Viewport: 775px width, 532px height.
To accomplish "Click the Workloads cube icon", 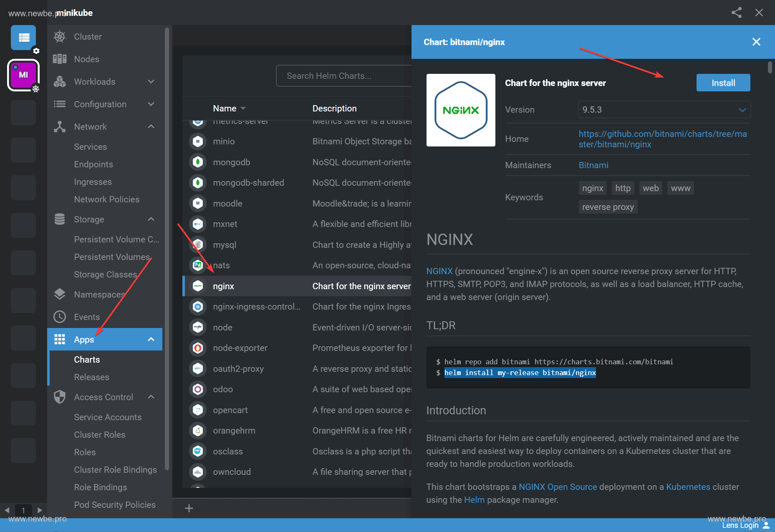I will click(x=60, y=81).
